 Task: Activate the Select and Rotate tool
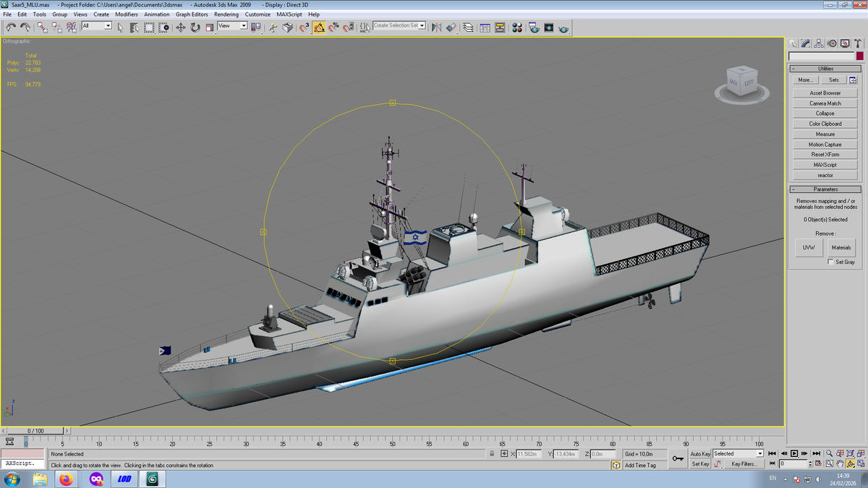pos(195,27)
